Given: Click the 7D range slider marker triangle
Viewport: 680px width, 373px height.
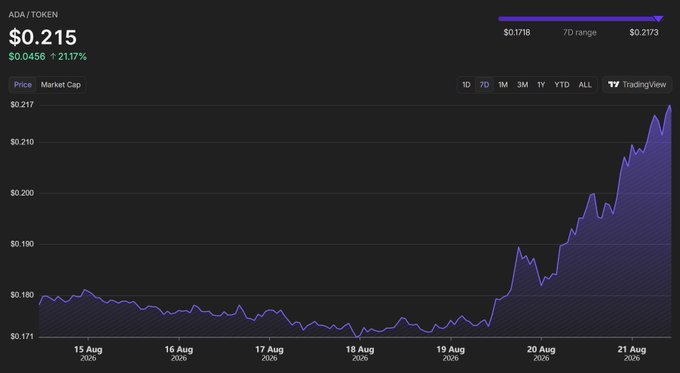Looking at the screenshot, I should point(658,19).
